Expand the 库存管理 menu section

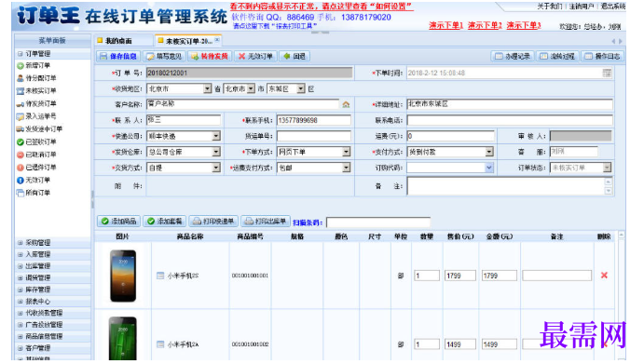click(x=21, y=290)
